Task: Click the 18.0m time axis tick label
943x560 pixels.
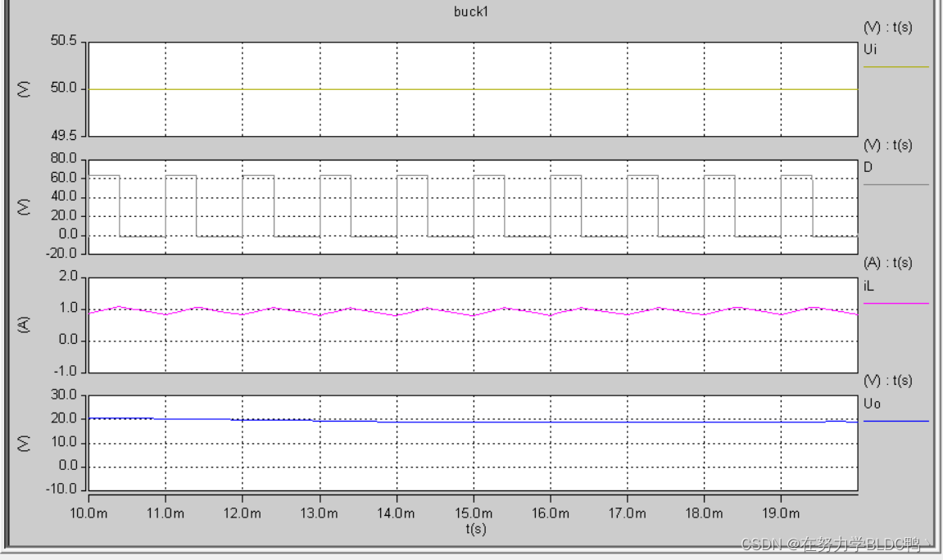Action: [705, 513]
